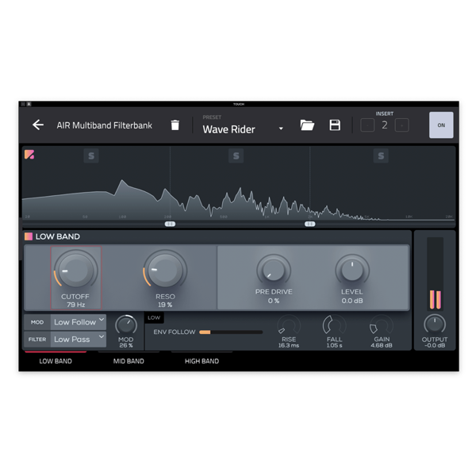Go back with the left arrow icon
Image resolution: width=476 pixels, height=476 pixels.
pos(38,125)
